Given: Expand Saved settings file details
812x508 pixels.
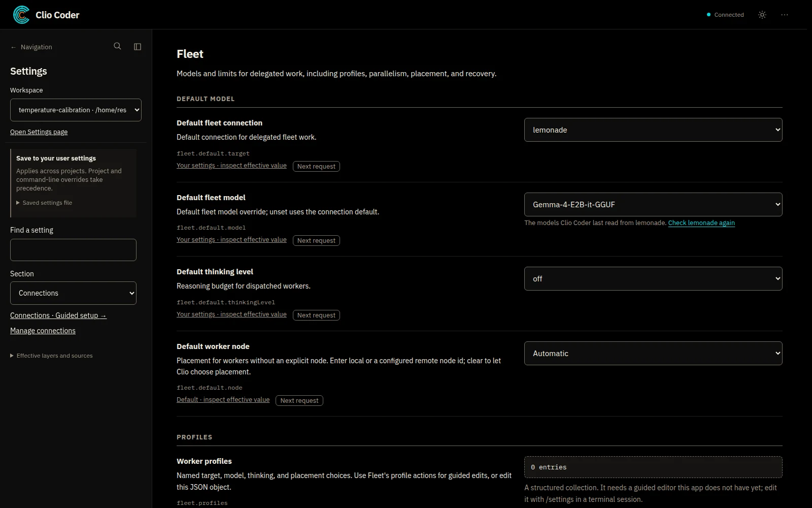Looking at the screenshot, I should pos(44,203).
